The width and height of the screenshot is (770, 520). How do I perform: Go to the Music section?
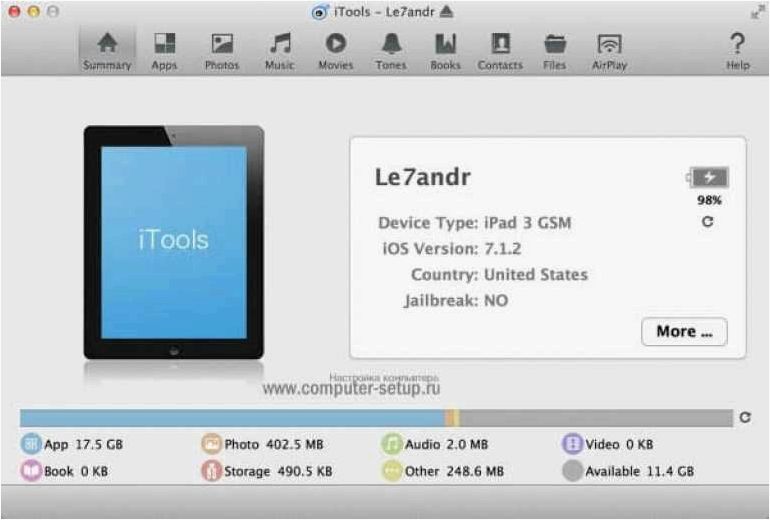pyautogui.click(x=280, y=52)
